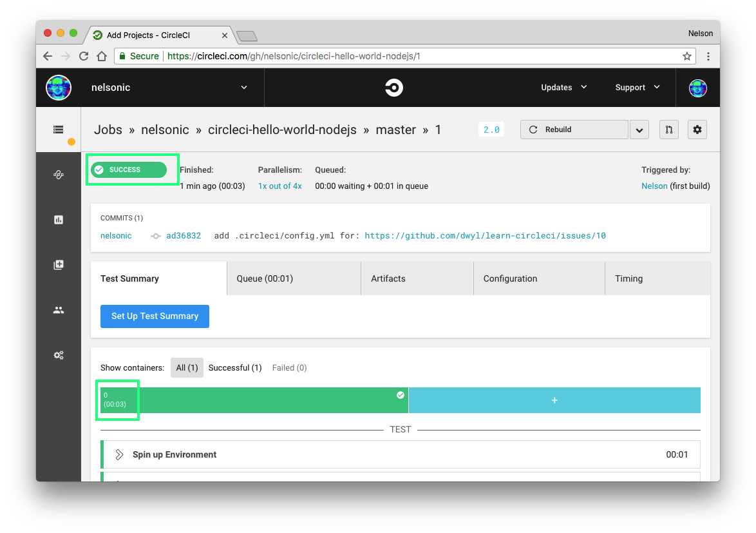The height and width of the screenshot is (533, 756).
Task: Open the Rebuild options dropdown arrow
Action: pos(639,130)
